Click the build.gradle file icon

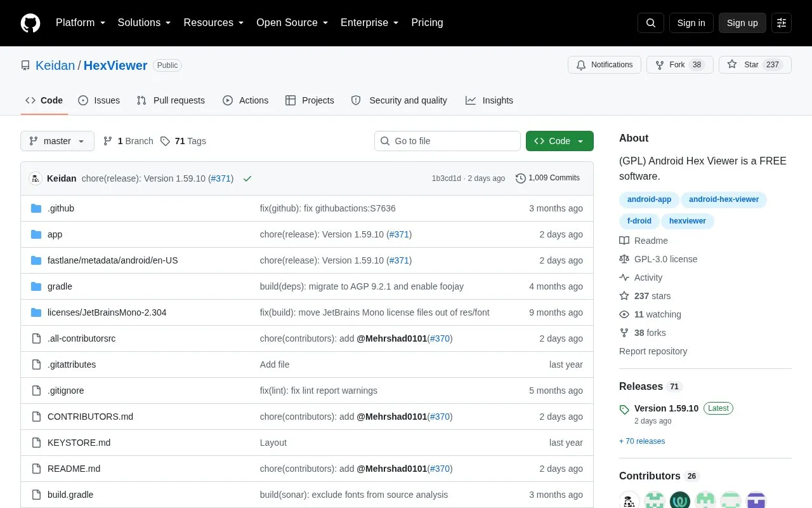36,495
